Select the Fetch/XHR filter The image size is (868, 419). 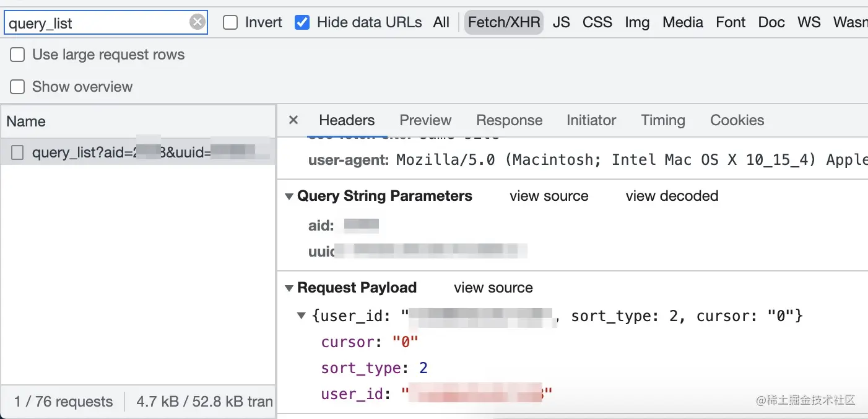click(x=504, y=23)
